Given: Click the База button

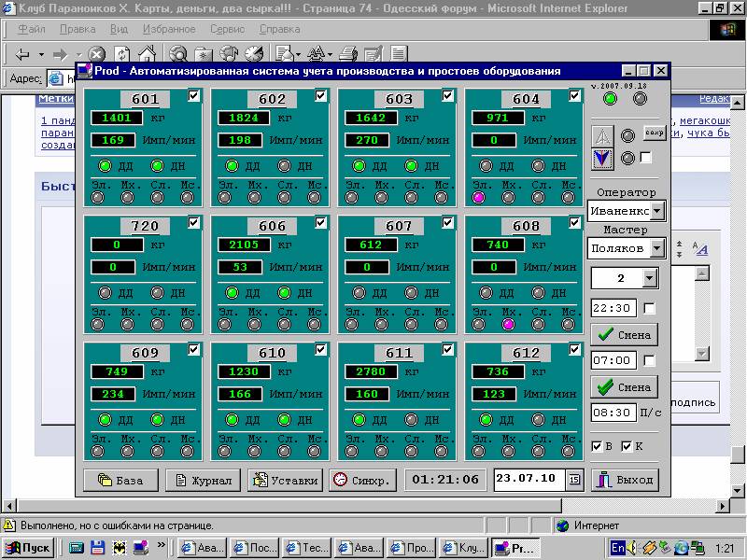Looking at the screenshot, I should (x=120, y=480).
